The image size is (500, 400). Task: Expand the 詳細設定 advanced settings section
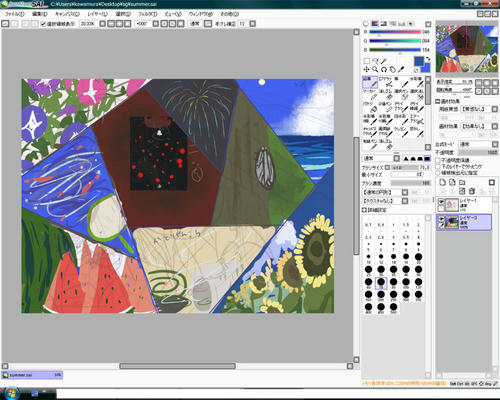coord(374,210)
